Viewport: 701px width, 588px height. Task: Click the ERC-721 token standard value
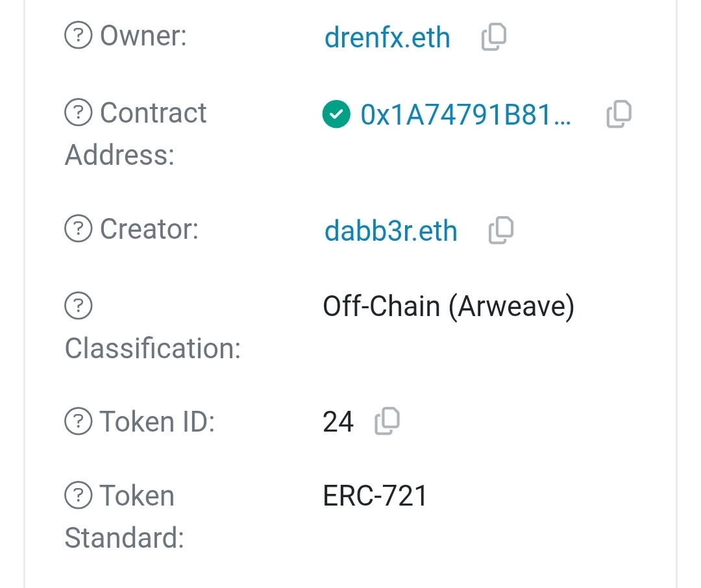pyautogui.click(x=375, y=496)
